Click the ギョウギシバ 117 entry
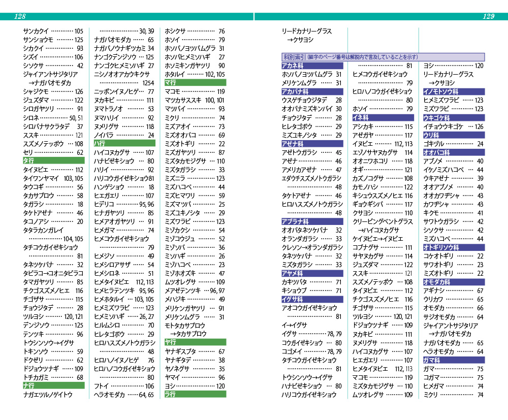 click(383, 204)
